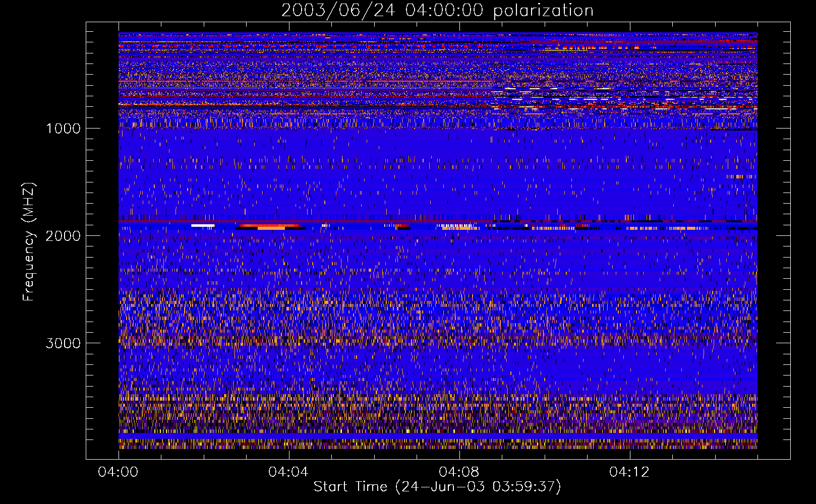Click the 1000 frequency tick label
Screen dimensions: 816x504
[63, 129]
